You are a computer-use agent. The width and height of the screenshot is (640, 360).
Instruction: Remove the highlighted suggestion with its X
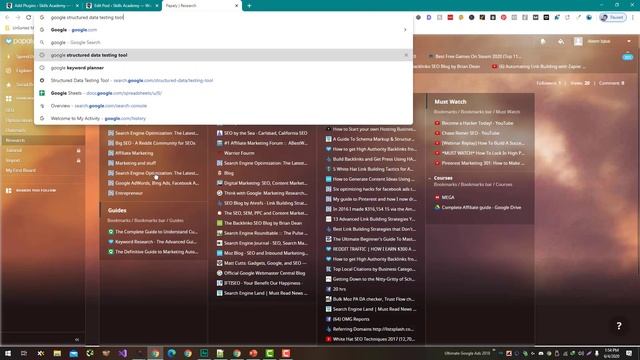[406, 55]
